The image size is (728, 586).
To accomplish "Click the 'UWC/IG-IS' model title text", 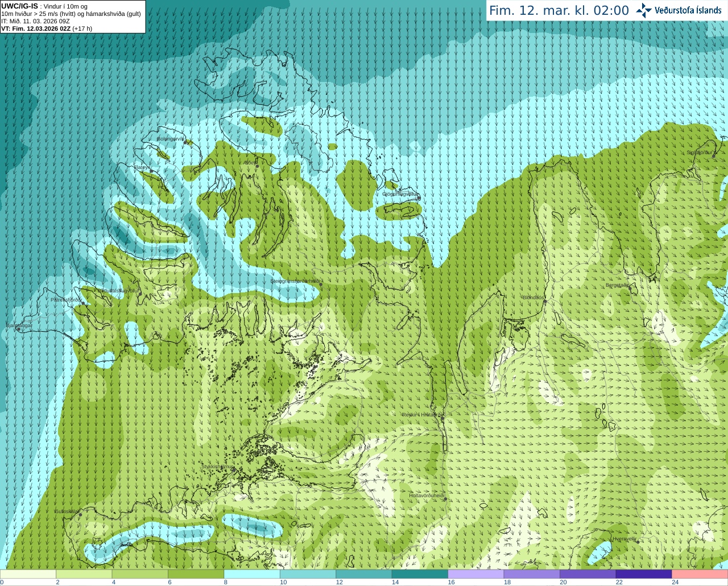I will [x=19, y=6].
